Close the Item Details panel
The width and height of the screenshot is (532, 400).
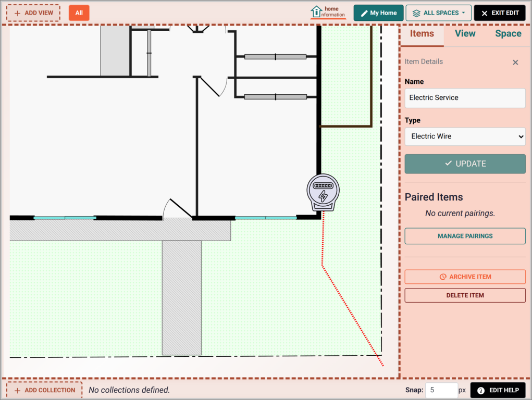[515, 63]
